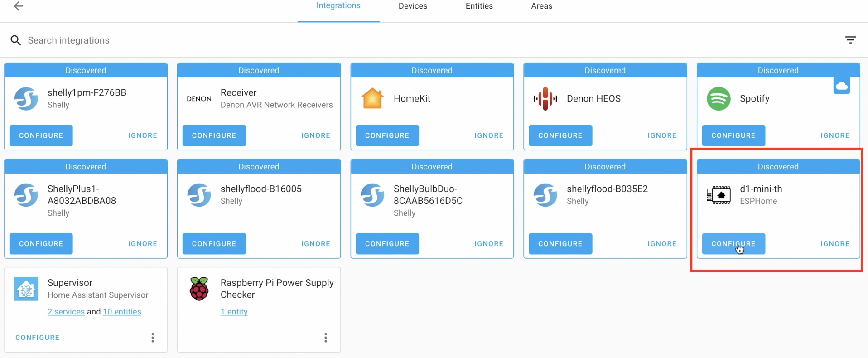Configure the Denon AVR Receiver
The height and width of the screenshot is (358, 868).
point(214,135)
